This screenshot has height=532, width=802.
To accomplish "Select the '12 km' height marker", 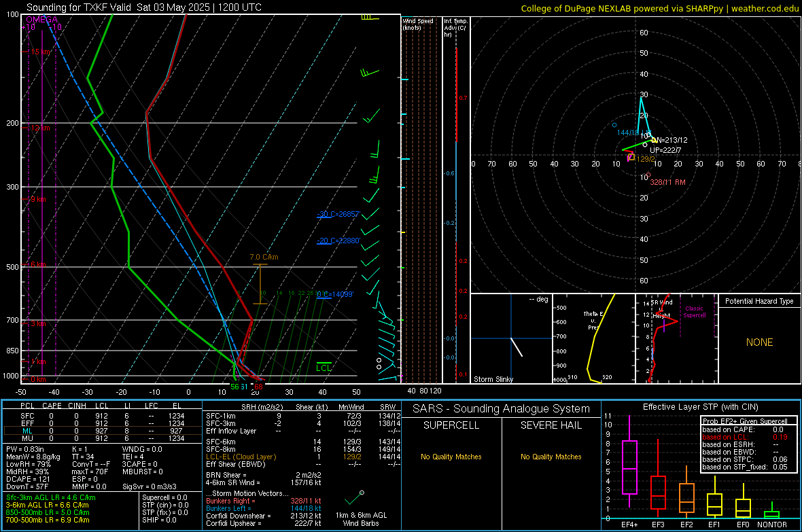I will 40,128.
